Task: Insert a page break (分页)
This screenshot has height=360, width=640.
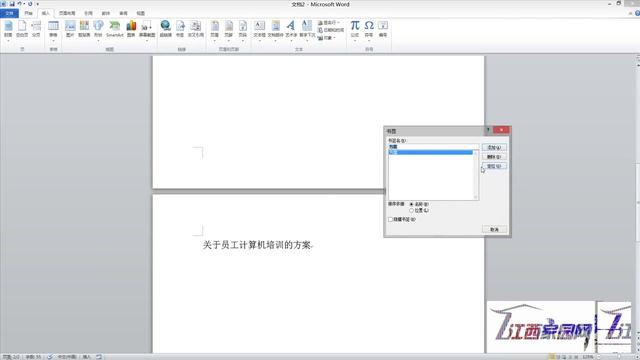Action: coord(36,29)
